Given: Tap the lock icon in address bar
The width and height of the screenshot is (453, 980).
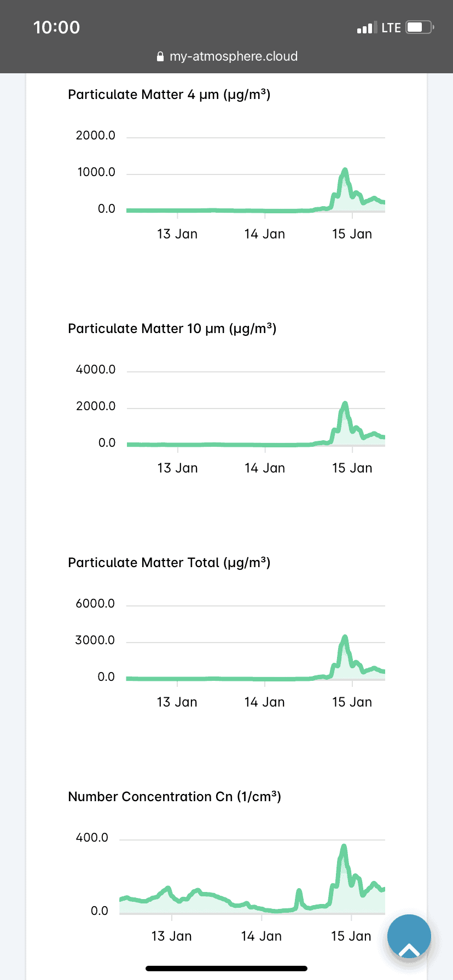Looking at the screenshot, I should 160,56.
